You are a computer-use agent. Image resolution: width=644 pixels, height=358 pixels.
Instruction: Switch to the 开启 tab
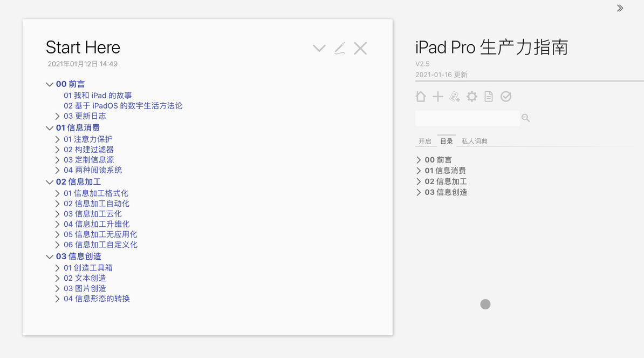[425, 141]
